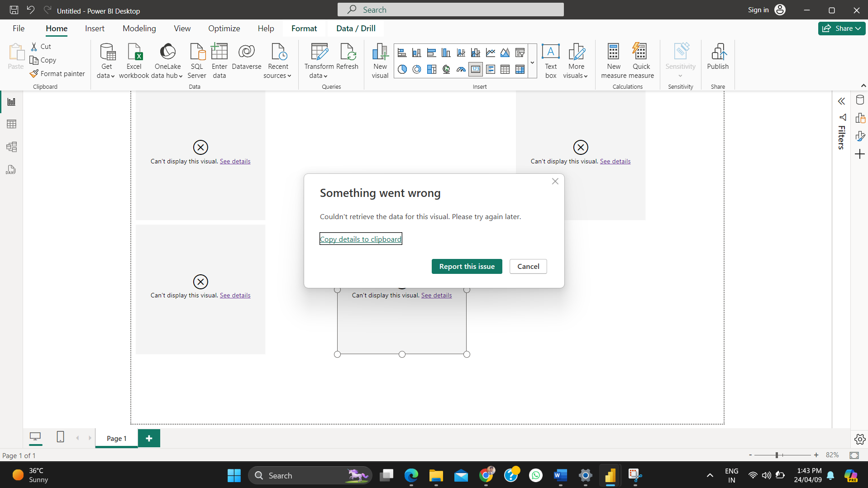Click the Refresh queries icon

pos(347,57)
